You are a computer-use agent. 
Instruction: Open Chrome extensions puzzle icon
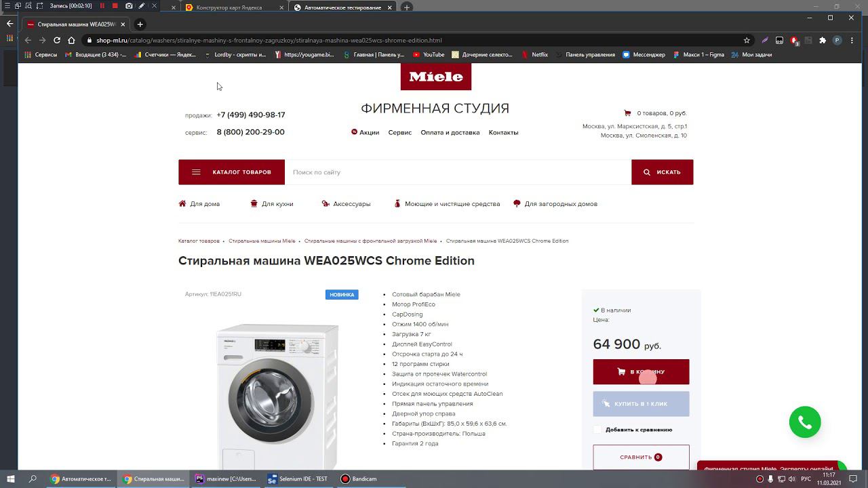click(x=823, y=40)
